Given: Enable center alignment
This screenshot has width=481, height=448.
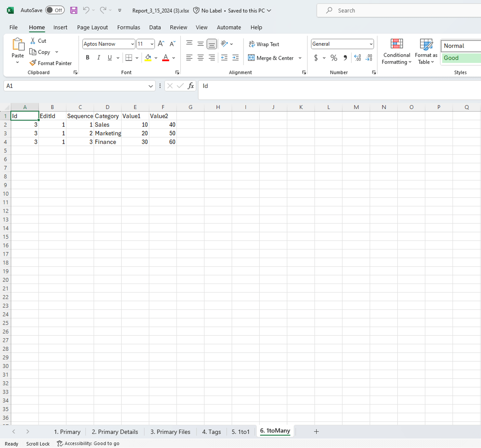Looking at the screenshot, I should click(x=200, y=57).
